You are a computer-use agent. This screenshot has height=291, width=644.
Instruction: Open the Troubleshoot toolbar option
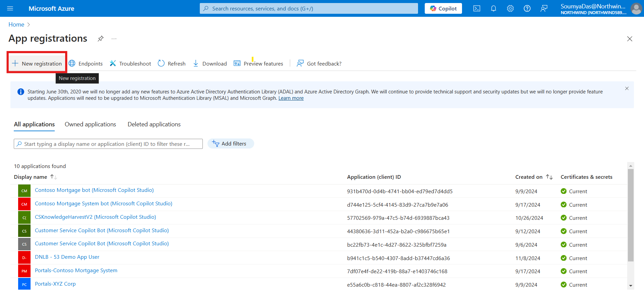(130, 64)
